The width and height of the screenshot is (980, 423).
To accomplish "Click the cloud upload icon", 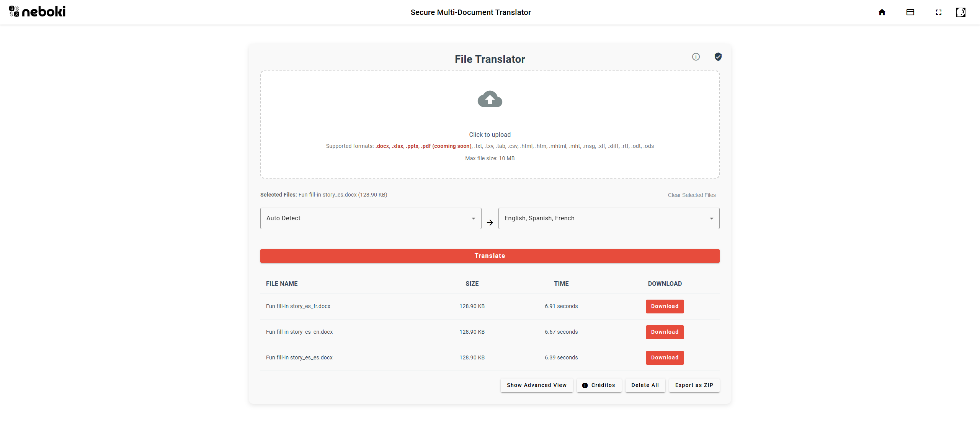I will 490,99.
